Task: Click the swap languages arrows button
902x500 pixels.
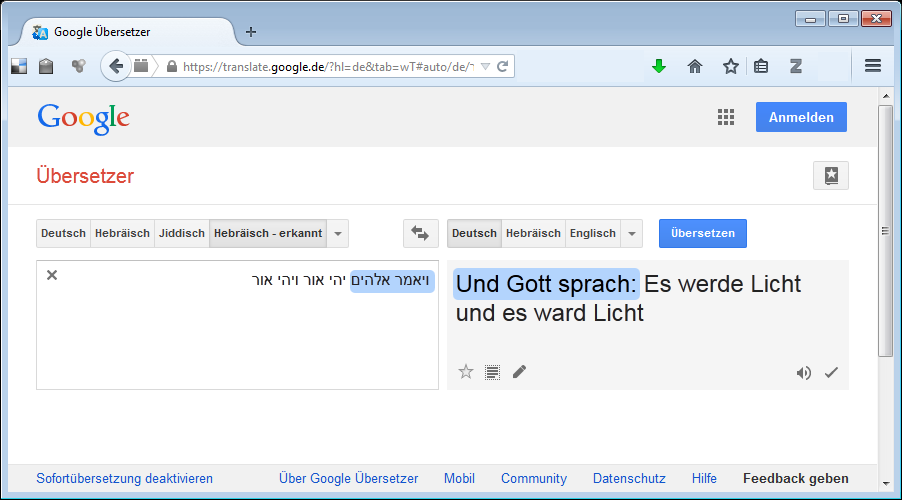Action: (421, 233)
